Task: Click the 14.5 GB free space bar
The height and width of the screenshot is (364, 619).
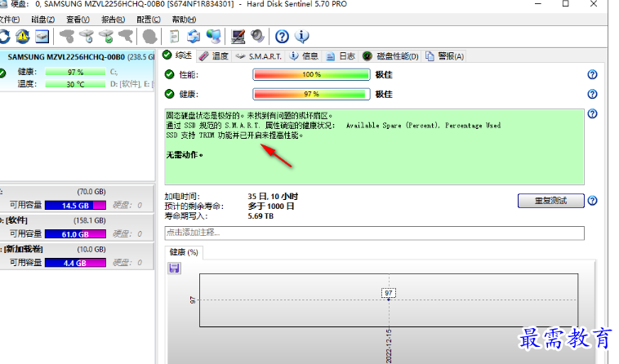Action: pos(75,206)
